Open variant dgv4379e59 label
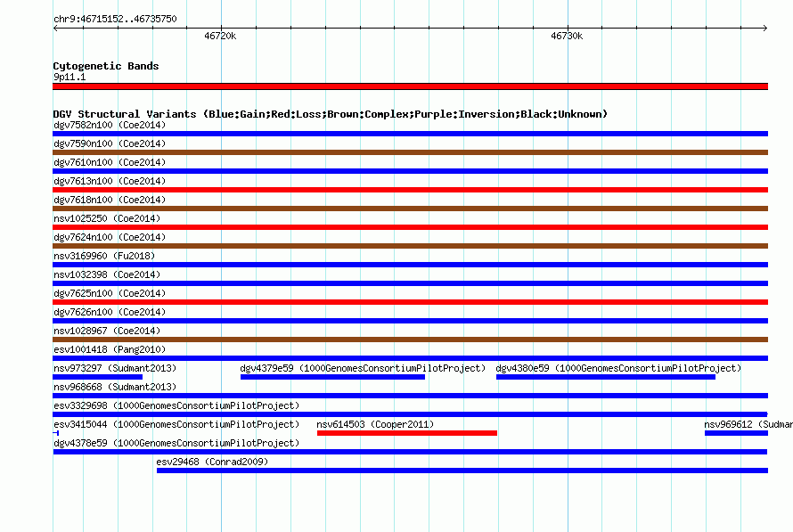The image size is (793, 532). pos(363,368)
